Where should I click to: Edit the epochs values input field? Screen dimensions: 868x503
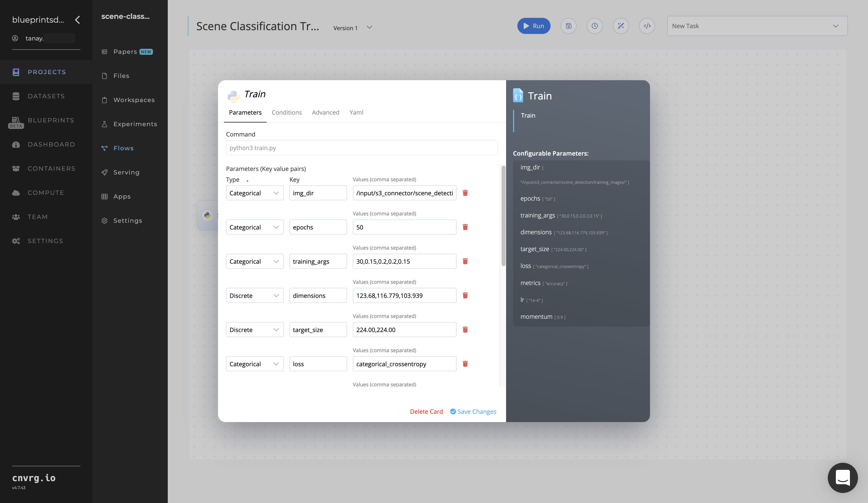click(404, 227)
